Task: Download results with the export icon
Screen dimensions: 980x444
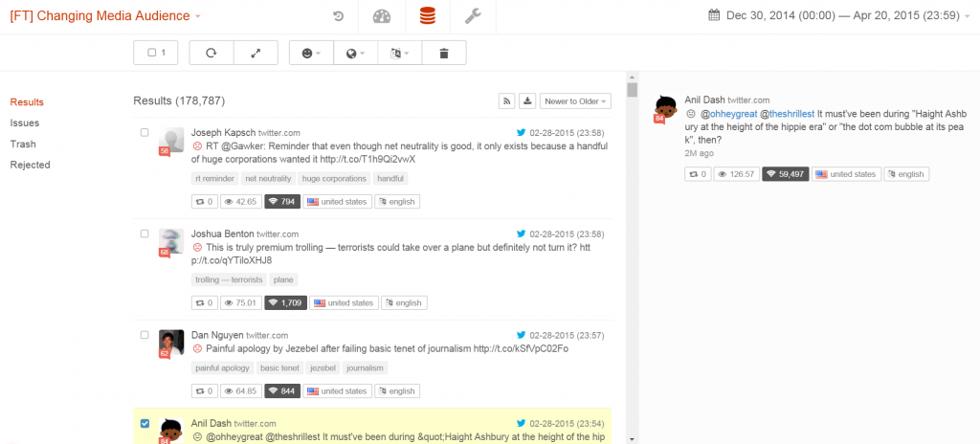Action: pyautogui.click(x=527, y=101)
